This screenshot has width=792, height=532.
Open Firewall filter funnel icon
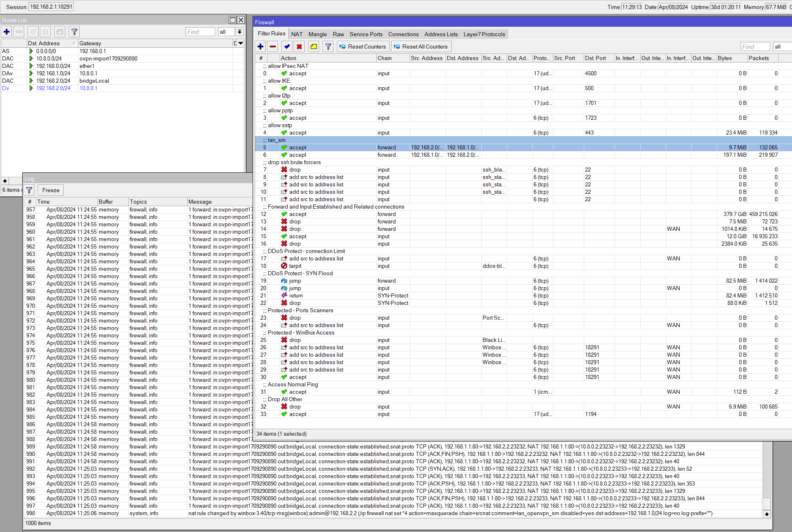coord(328,46)
